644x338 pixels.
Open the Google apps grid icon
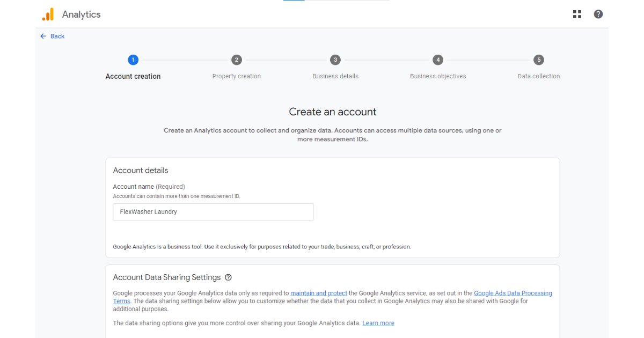pyautogui.click(x=577, y=14)
